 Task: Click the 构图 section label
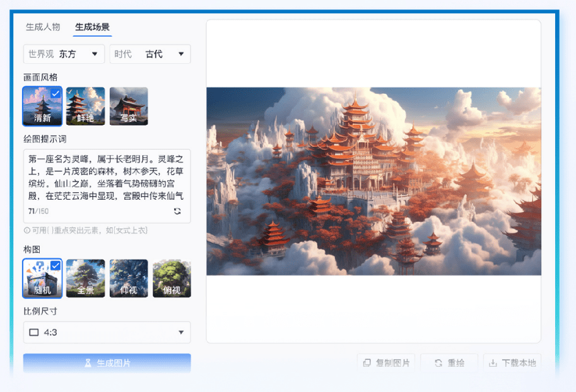32,249
